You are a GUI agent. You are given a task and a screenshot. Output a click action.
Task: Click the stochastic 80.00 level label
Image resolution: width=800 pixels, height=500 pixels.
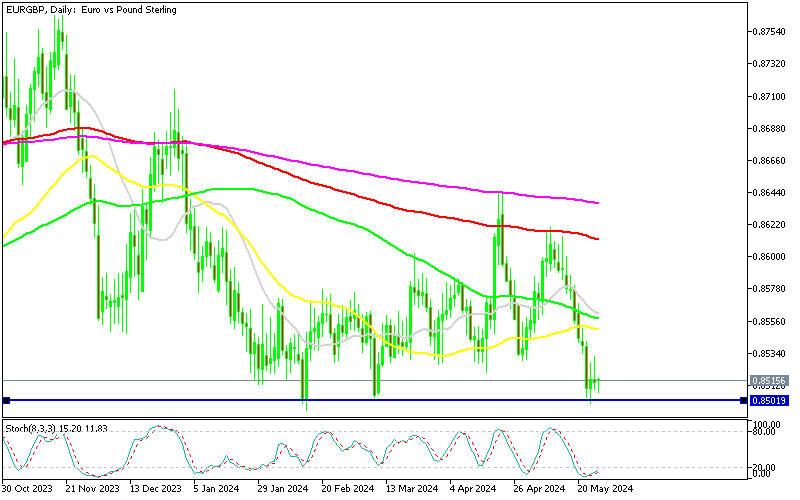[x=768, y=432]
